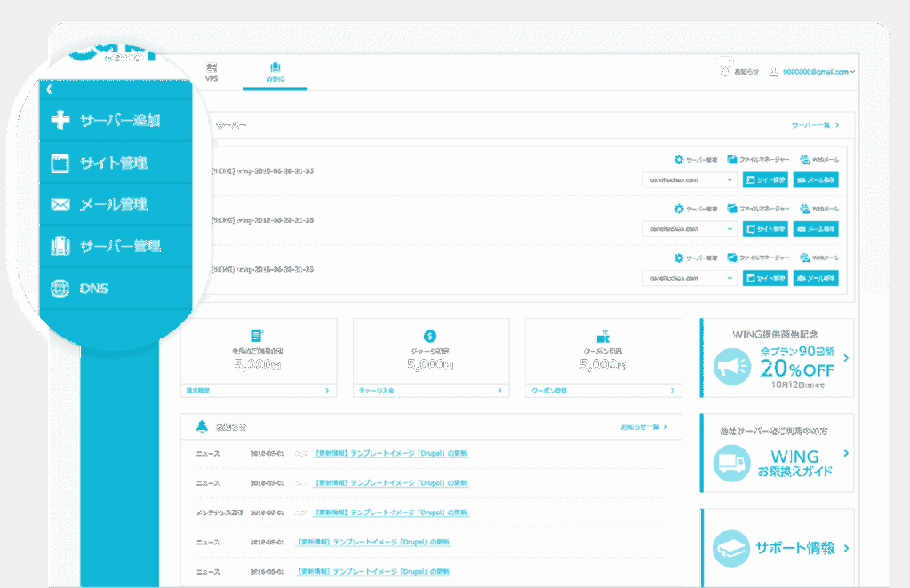The width and height of the screenshot is (910, 588).
Task: Select the WING tab
Action: 275,72
